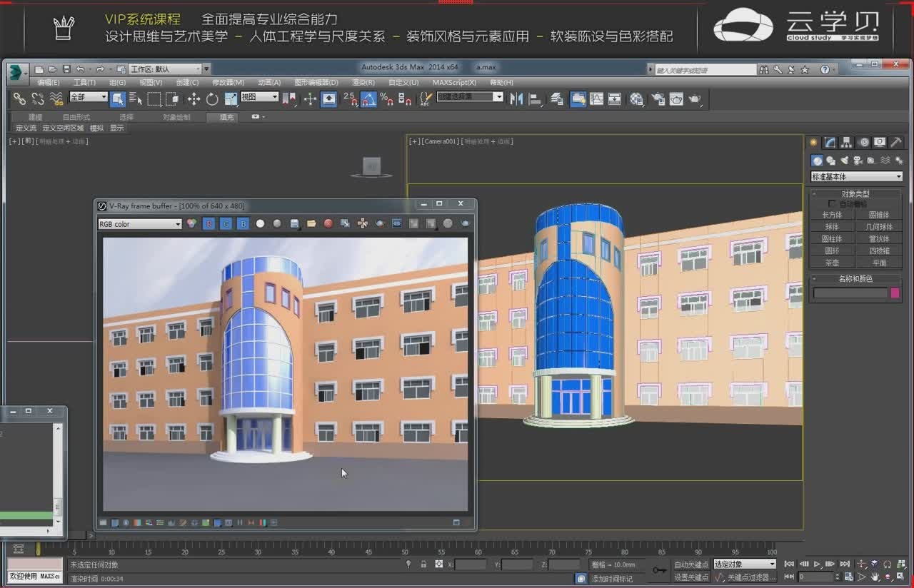
Task: Click the 茶壶 teapot button
Action: click(833, 263)
